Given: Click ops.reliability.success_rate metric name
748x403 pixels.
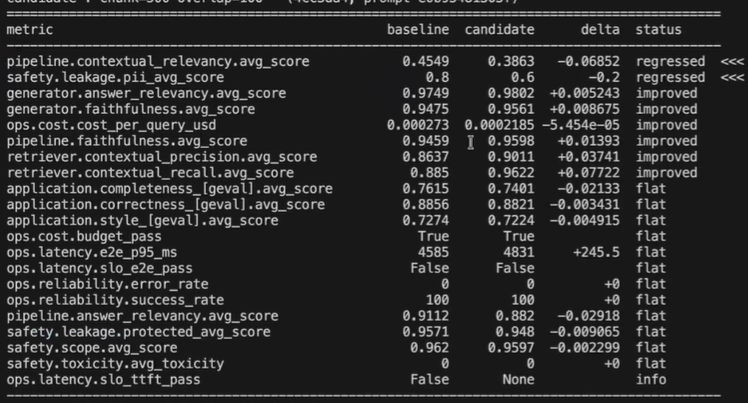Looking at the screenshot, I should (115, 300).
